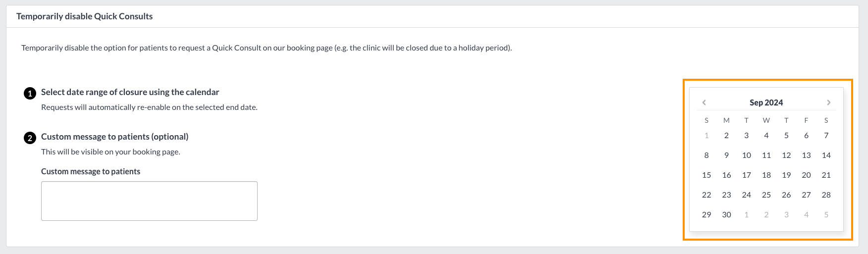Select September 24 on the calendar
Viewport: 868px width, 254px height.
pyautogui.click(x=746, y=195)
